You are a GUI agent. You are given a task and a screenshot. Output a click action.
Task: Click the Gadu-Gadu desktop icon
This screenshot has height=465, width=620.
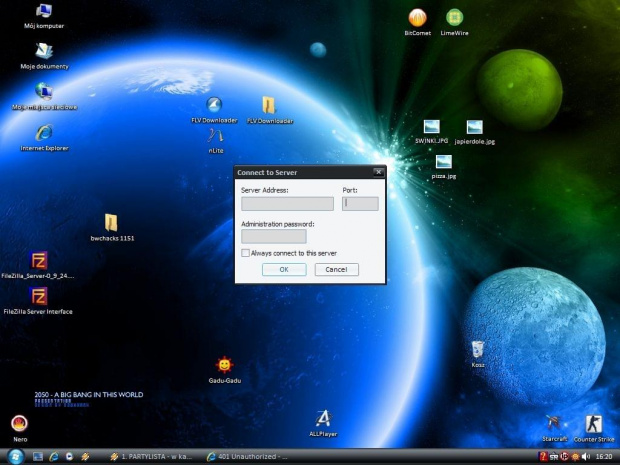(225, 365)
